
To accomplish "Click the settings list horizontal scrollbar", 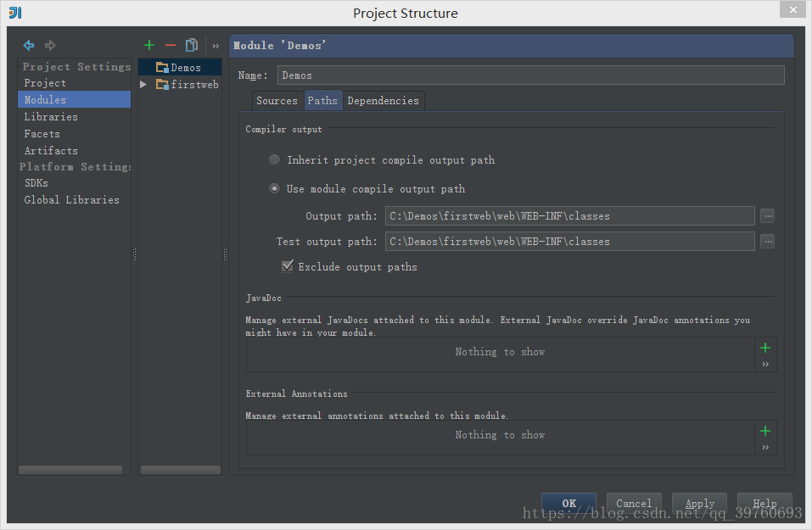I will [x=70, y=470].
